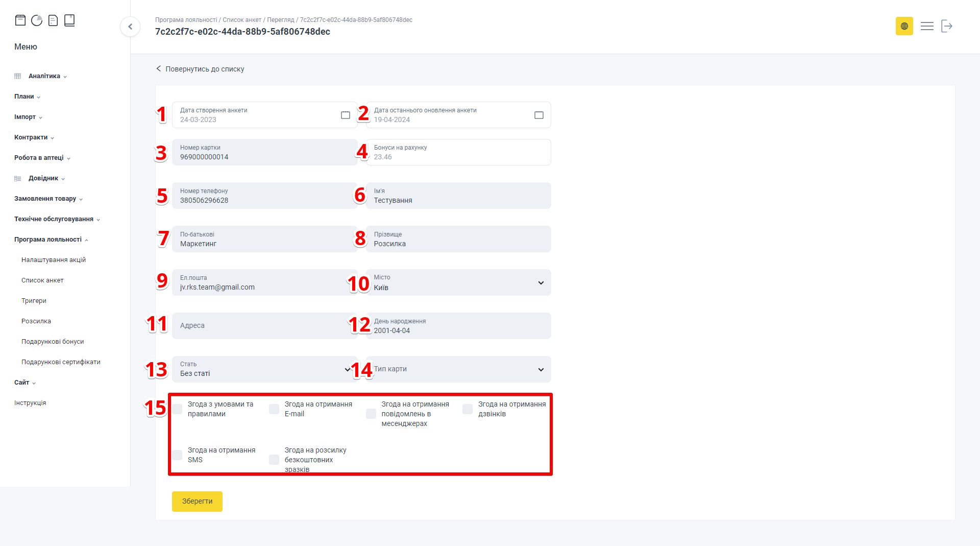Image resolution: width=980 pixels, height=546 pixels.
Task: Open 'Список анкет' in the sidebar
Action: click(x=42, y=280)
